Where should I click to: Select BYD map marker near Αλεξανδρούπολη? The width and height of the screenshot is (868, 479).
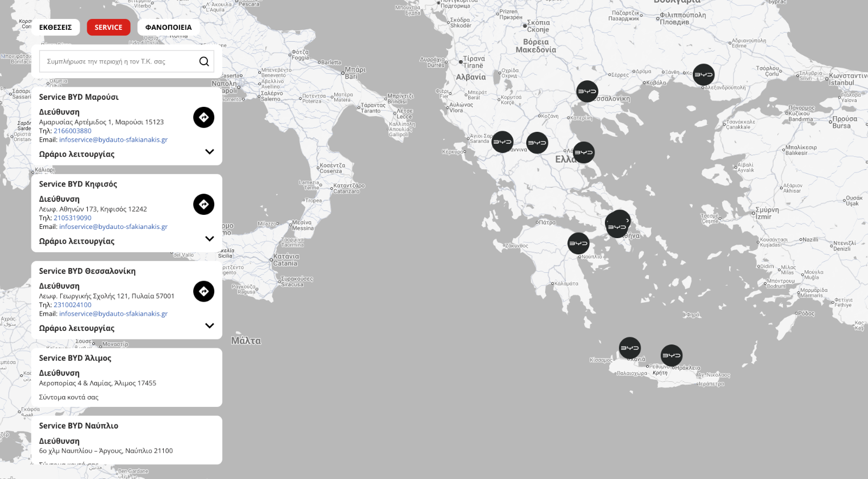pyautogui.click(x=704, y=75)
